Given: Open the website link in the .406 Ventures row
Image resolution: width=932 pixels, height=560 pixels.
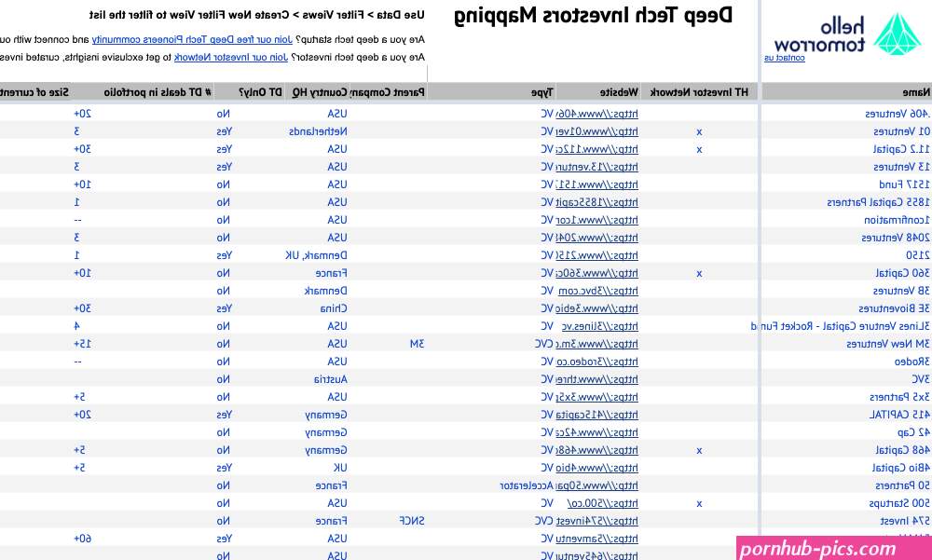Looking at the screenshot, I should coord(596,114).
